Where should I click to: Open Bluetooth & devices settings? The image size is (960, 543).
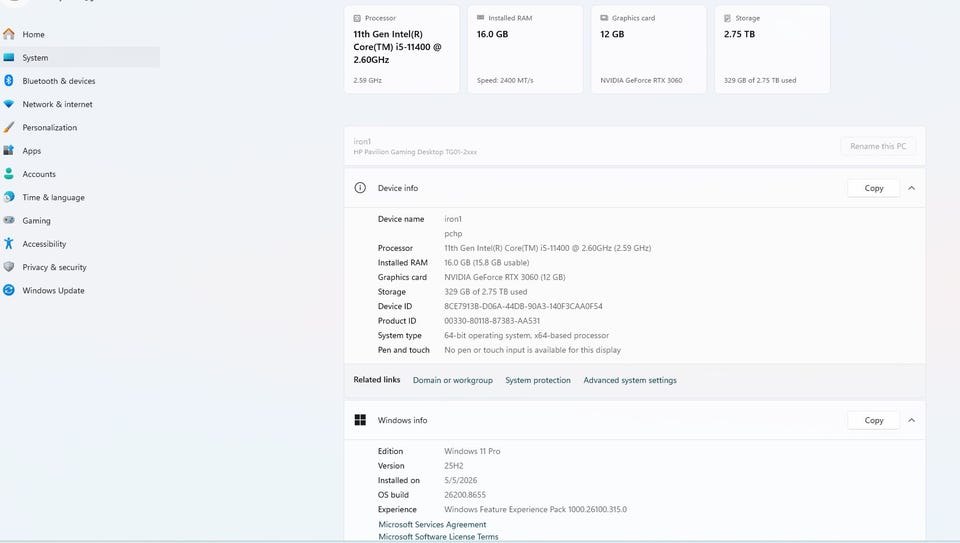[80, 81]
